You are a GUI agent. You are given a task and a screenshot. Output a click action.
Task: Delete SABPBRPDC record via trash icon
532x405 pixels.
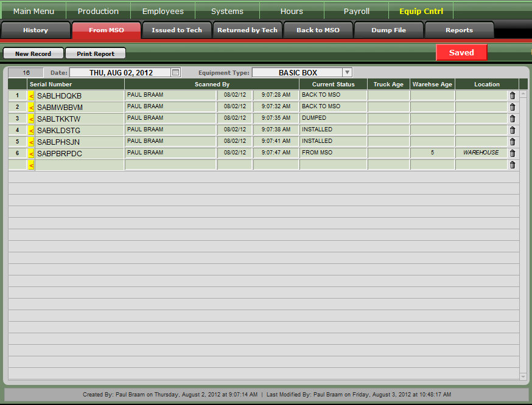(x=512, y=153)
